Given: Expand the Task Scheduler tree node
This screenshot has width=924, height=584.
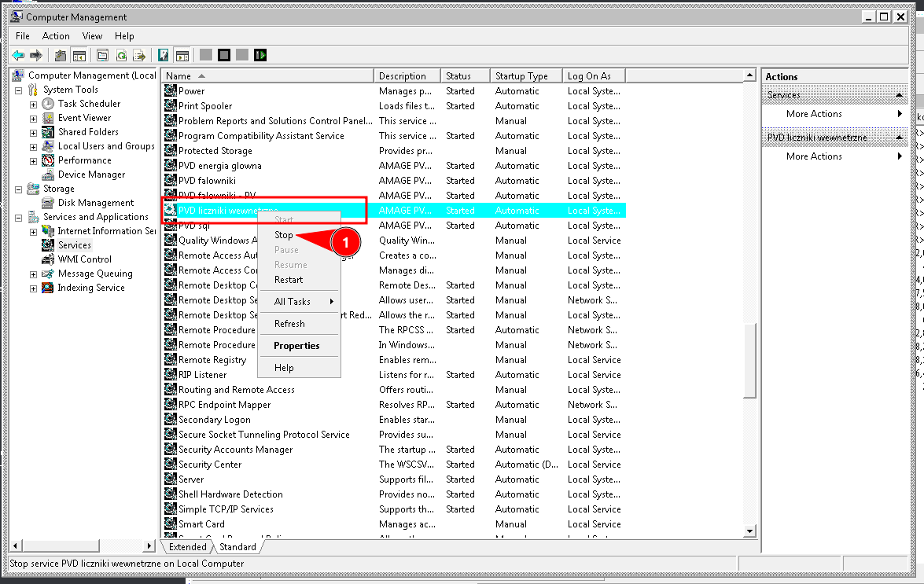Looking at the screenshot, I should tap(33, 105).
